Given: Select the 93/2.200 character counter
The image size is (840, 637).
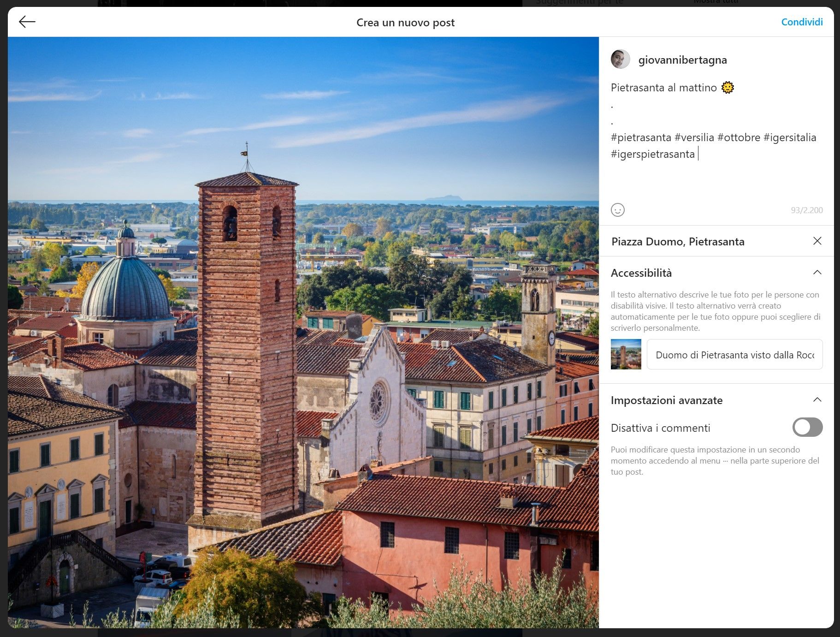Looking at the screenshot, I should coord(806,210).
